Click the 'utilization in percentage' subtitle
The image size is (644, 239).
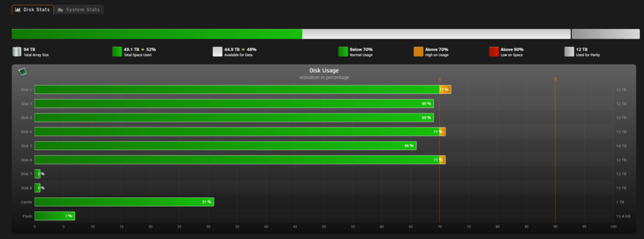pos(324,77)
